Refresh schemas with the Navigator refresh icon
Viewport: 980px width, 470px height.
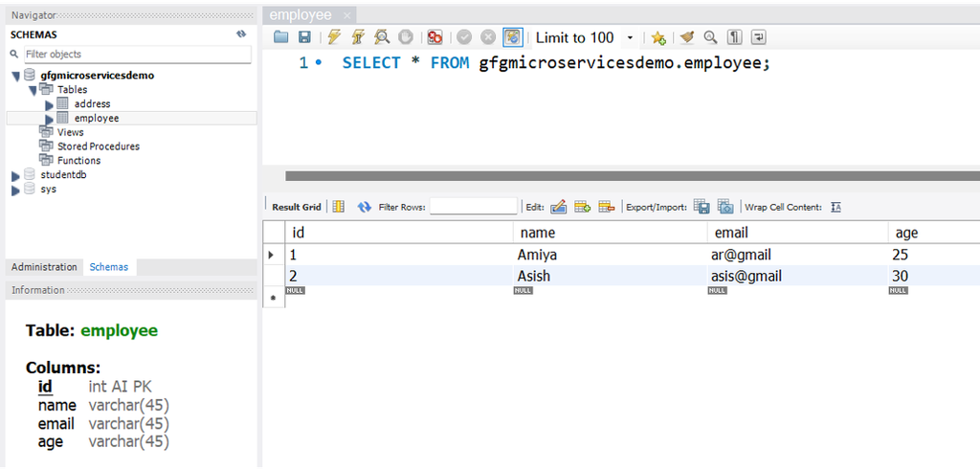241,34
